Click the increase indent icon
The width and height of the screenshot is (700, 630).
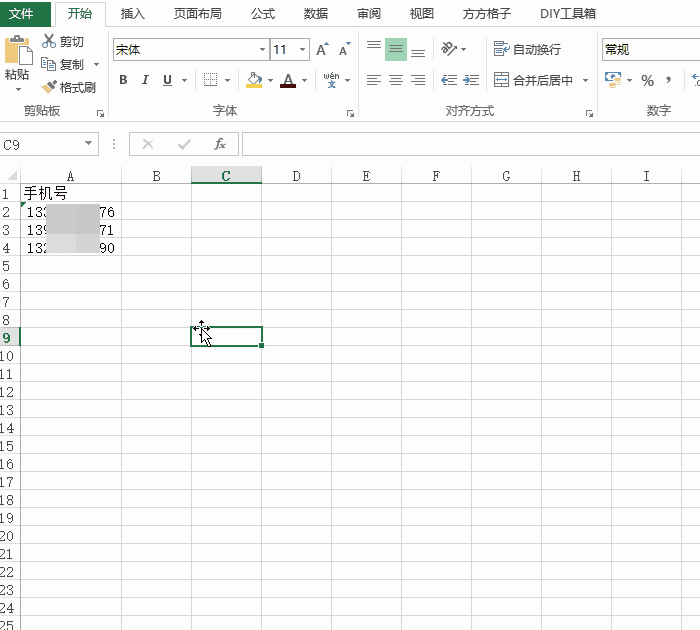tap(471, 80)
